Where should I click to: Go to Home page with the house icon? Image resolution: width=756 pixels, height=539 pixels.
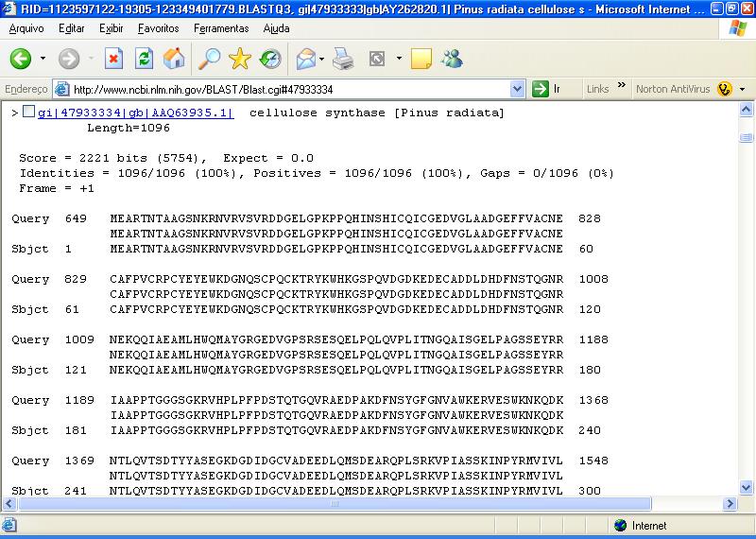point(174,59)
